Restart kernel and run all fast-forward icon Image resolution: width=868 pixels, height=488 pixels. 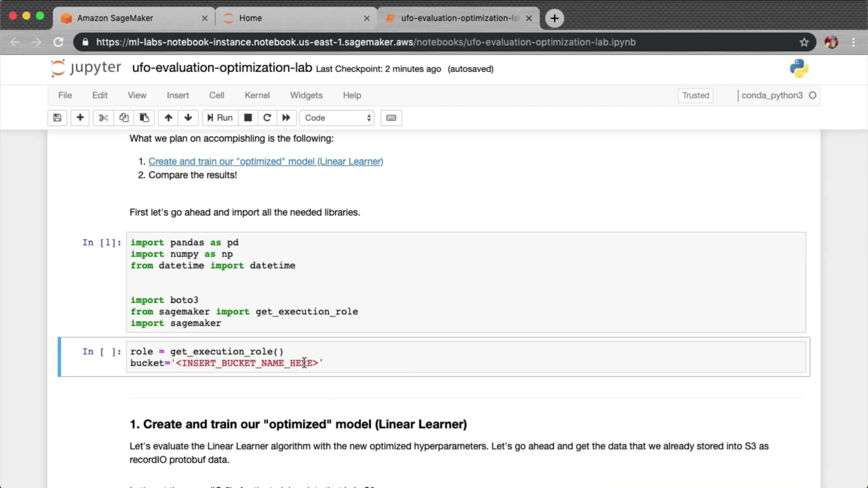pyautogui.click(x=286, y=118)
